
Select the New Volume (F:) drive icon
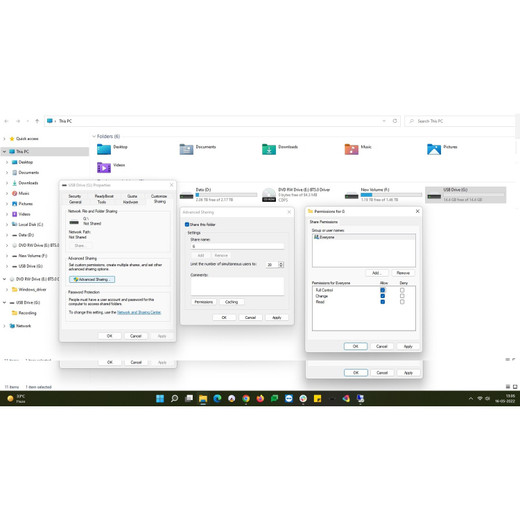tap(351, 196)
